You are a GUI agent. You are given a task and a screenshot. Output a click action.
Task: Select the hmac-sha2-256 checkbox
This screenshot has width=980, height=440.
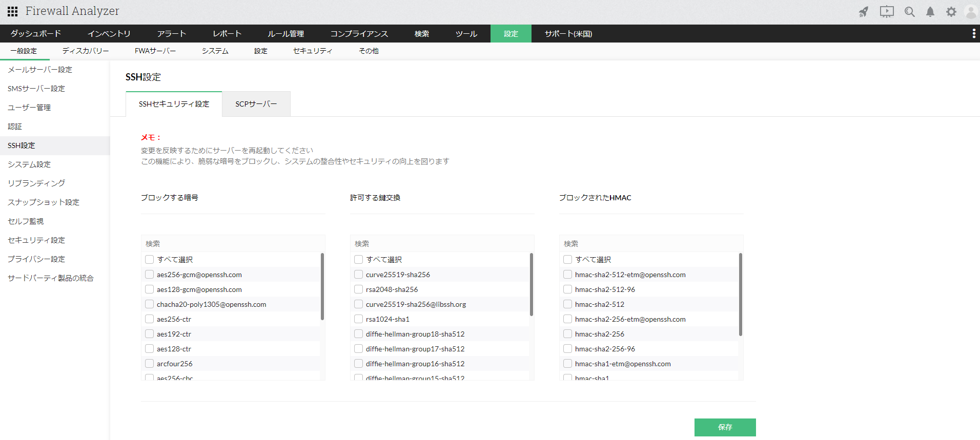[568, 334]
